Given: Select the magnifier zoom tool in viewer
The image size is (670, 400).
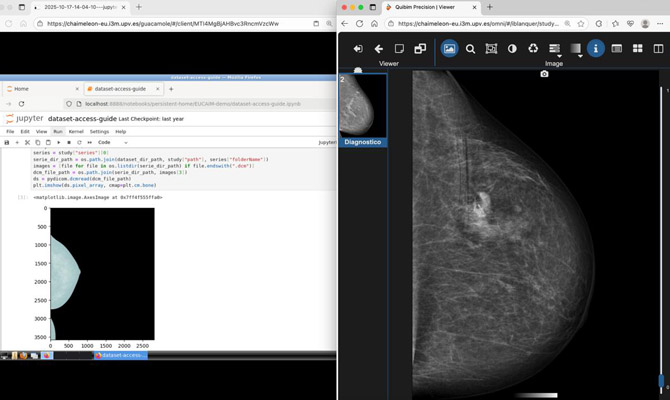Looking at the screenshot, I should (x=470, y=49).
